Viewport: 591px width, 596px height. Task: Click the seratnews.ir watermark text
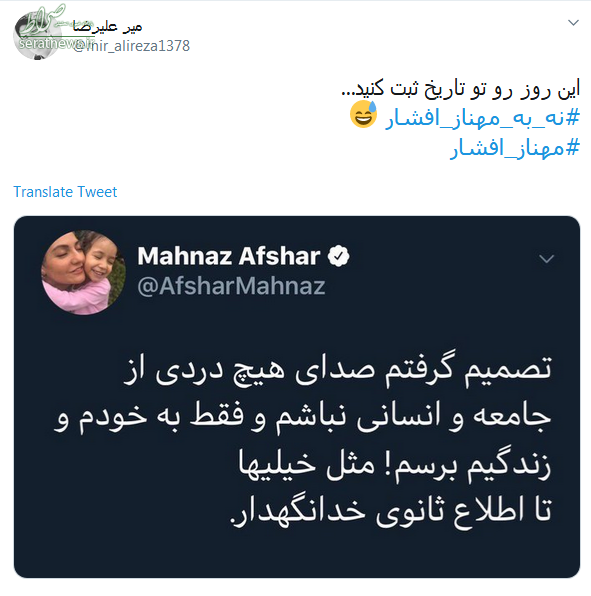pos(56,43)
